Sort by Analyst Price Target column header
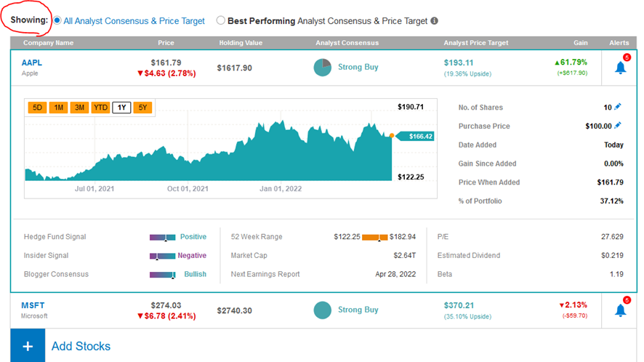 (x=476, y=43)
